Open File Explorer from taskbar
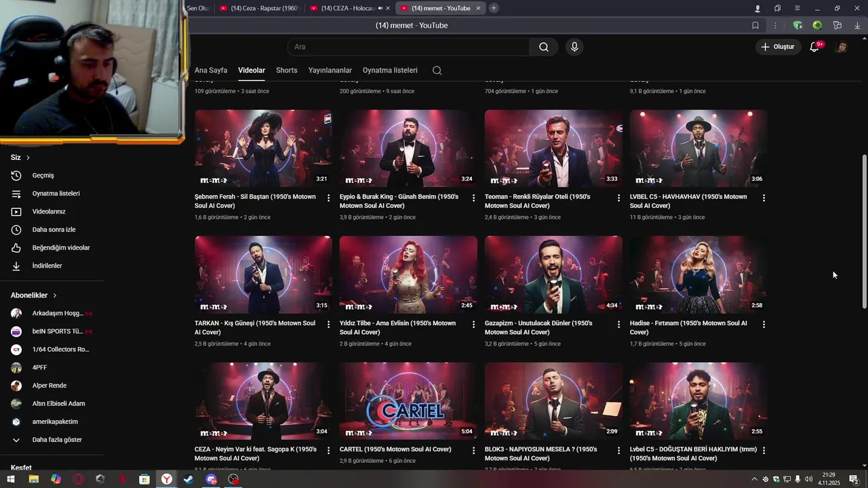Viewport: 868px width, 488px height. pyautogui.click(x=33, y=479)
